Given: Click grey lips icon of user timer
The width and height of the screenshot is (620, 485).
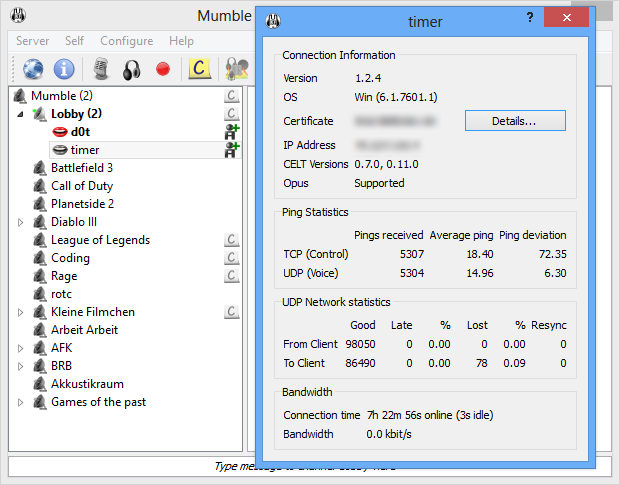Looking at the screenshot, I should 60,150.
